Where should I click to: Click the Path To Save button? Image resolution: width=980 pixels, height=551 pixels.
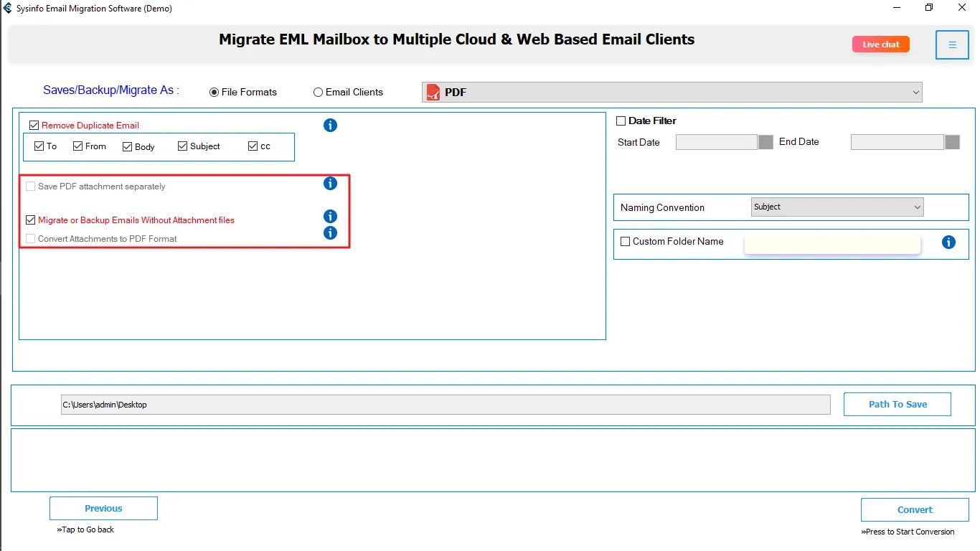(x=897, y=404)
